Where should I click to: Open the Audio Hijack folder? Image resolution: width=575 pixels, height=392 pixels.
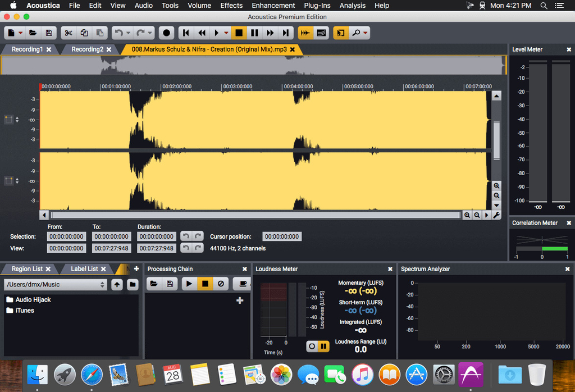[33, 300]
